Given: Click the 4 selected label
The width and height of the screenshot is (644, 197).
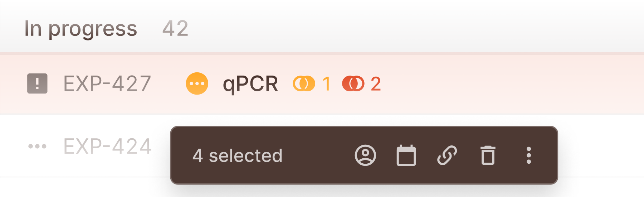Looking at the screenshot, I should click(x=238, y=156).
